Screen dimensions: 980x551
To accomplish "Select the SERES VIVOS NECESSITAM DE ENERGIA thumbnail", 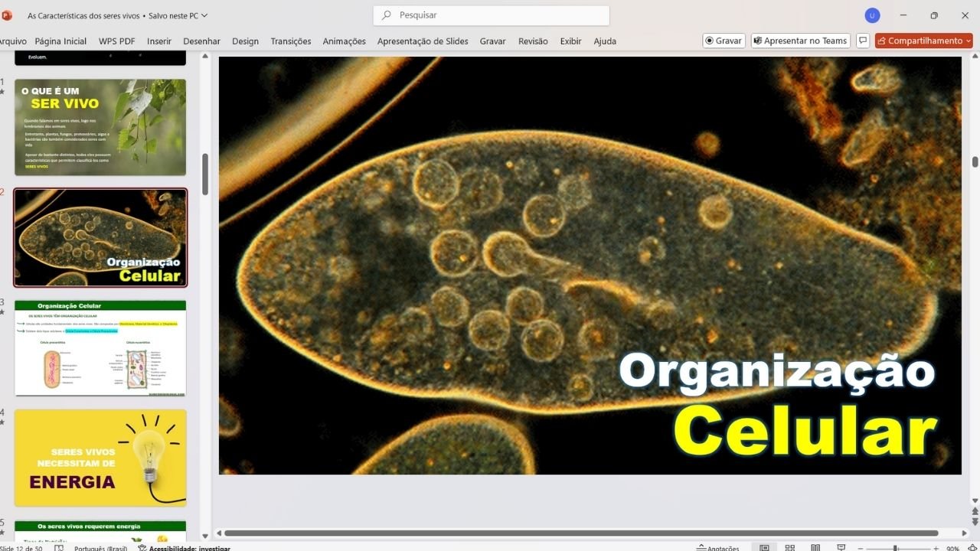I will pyautogui.click(x=100, y=458).
